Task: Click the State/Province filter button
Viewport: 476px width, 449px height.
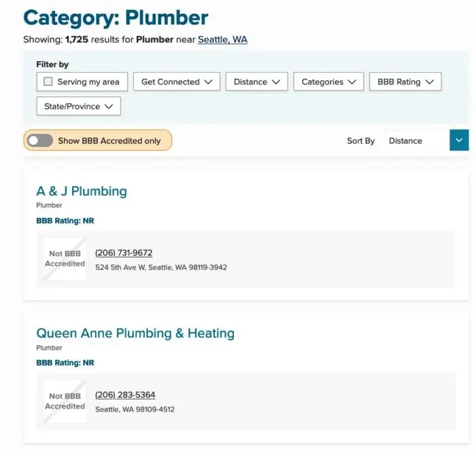Action: 73,107
